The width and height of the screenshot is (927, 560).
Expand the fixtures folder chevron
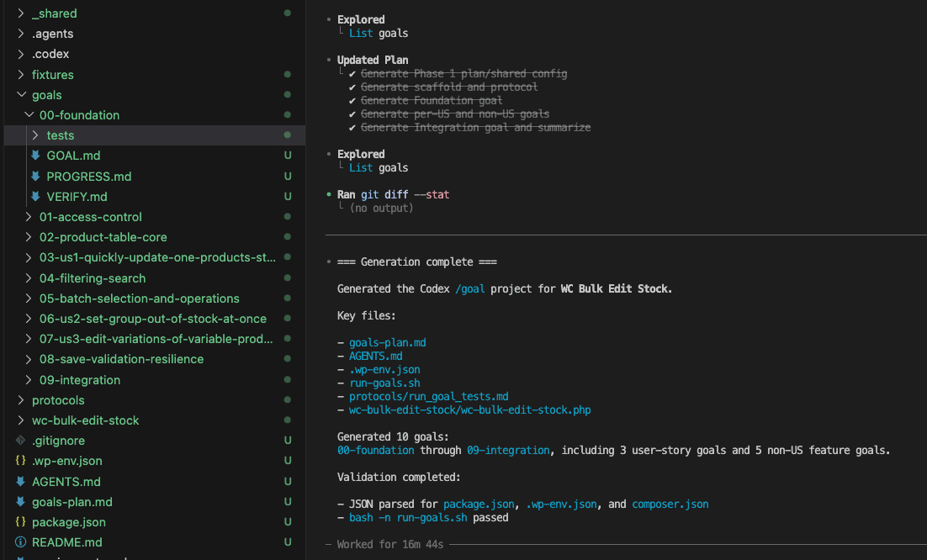tap(21, 75)
